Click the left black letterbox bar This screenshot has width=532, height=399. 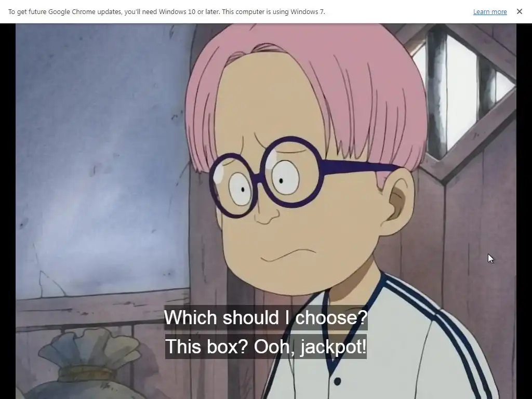click(7, 211)
